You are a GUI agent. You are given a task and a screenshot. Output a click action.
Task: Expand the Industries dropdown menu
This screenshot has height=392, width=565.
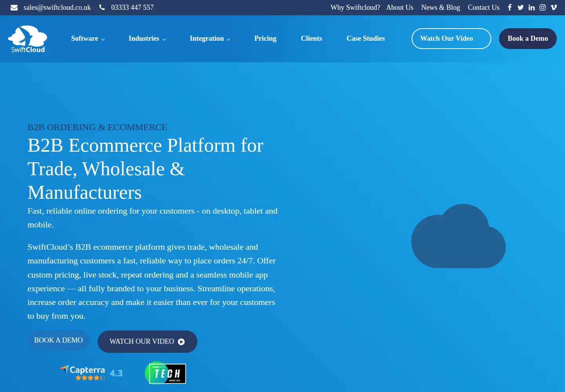coord(147,38)
